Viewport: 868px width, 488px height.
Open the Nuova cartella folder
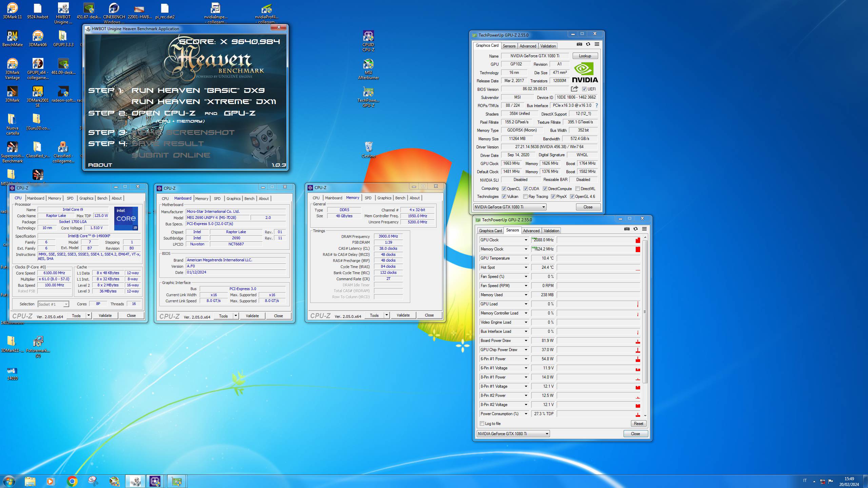pyautogui.click(x=12, y=124)
